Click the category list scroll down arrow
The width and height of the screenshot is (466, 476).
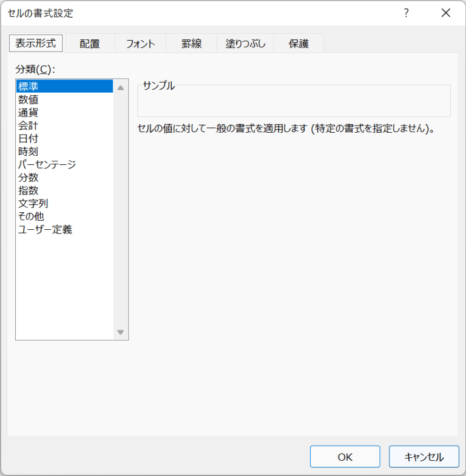point(121,332)
